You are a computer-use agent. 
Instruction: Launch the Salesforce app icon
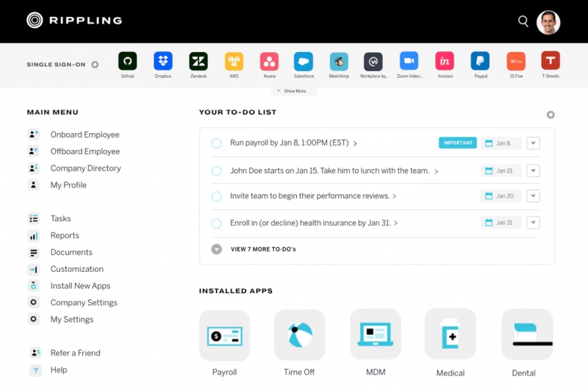pyautogui.click(x=304, y=61)
